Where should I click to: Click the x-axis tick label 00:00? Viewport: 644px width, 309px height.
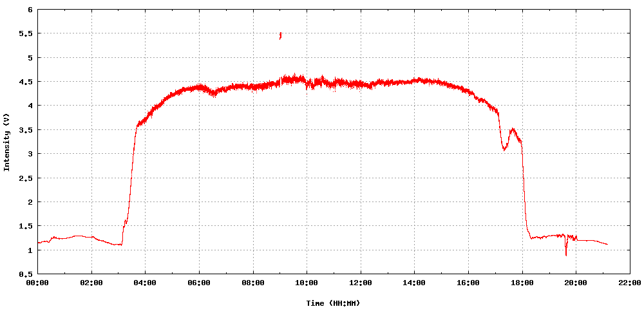pos(38,283)
